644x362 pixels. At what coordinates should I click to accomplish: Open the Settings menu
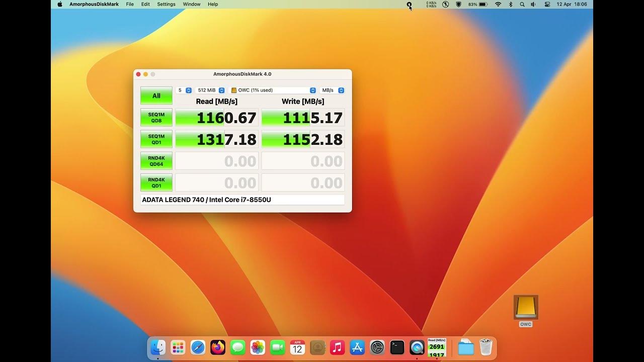tap(167, 4)
